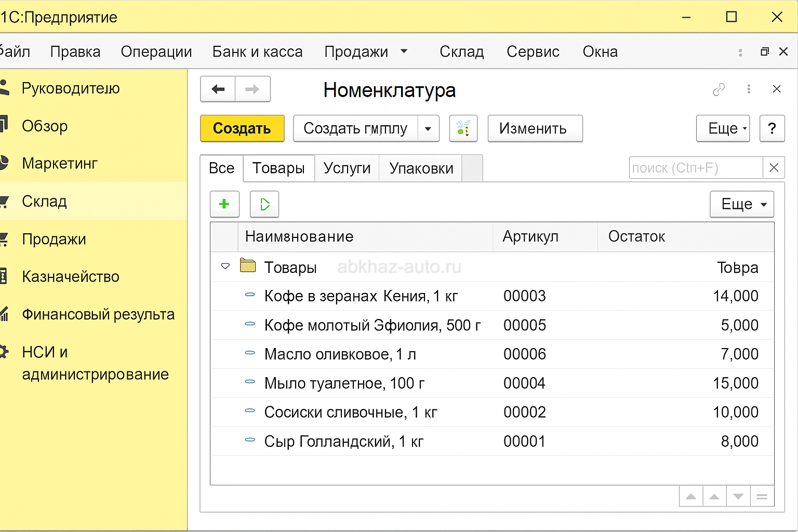The width and height of the screenshot is (798, 532).
Task: Open the Банк и касса menu
Action: (257, 51)
